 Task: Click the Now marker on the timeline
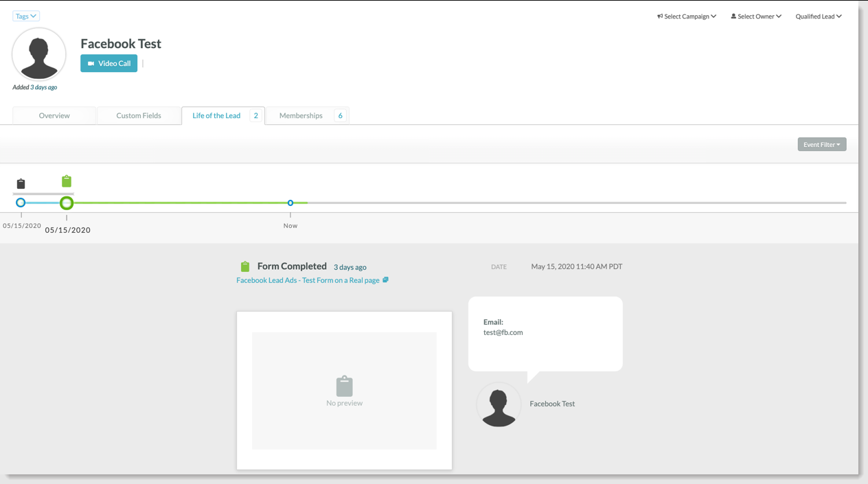pos(290,203)
